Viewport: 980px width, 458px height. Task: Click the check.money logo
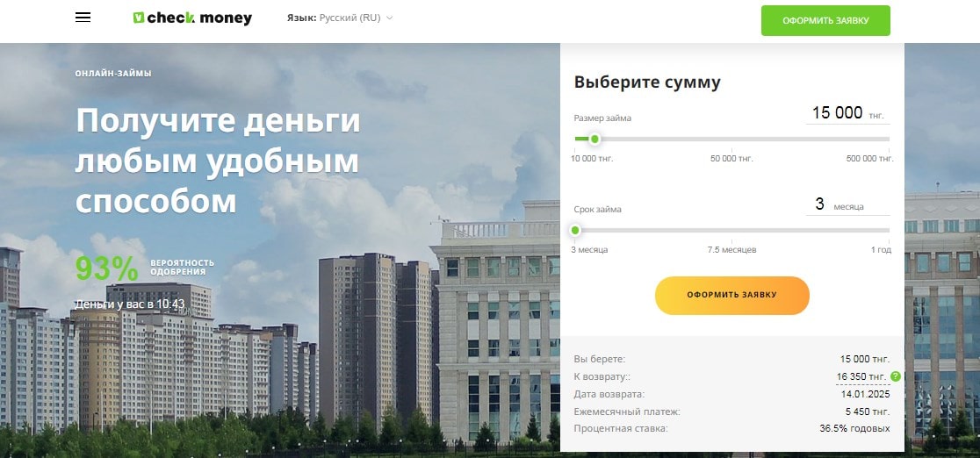(x=192, y=18)
